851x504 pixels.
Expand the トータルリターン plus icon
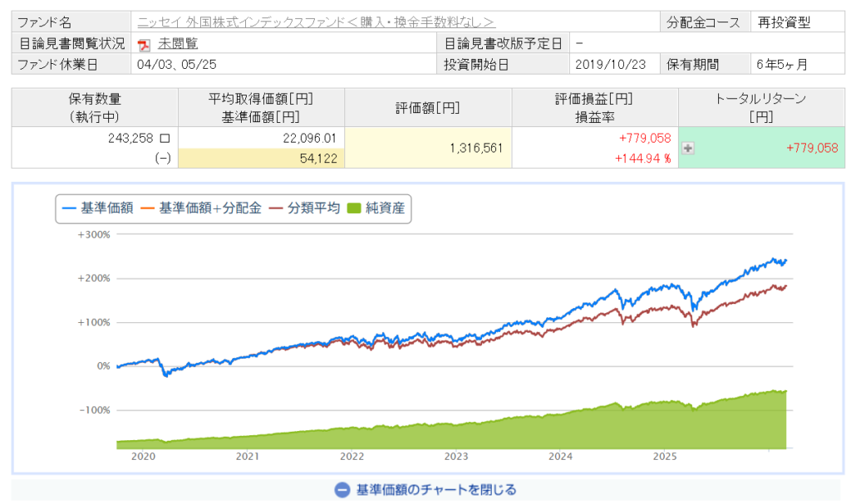(688, 148)
